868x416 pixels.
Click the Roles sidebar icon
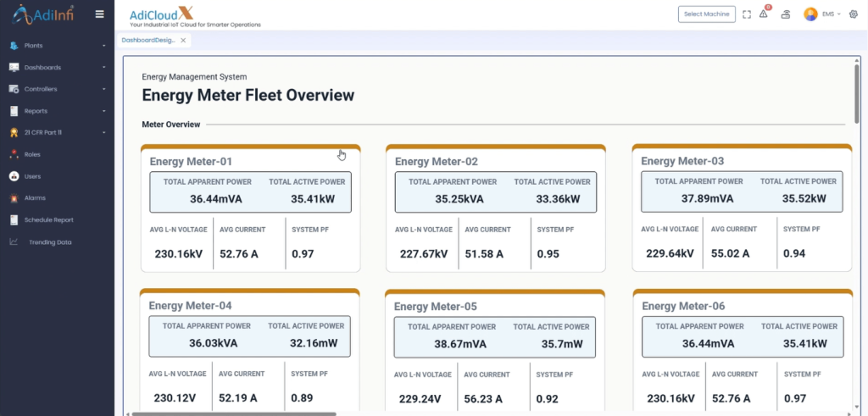[14, 154]
